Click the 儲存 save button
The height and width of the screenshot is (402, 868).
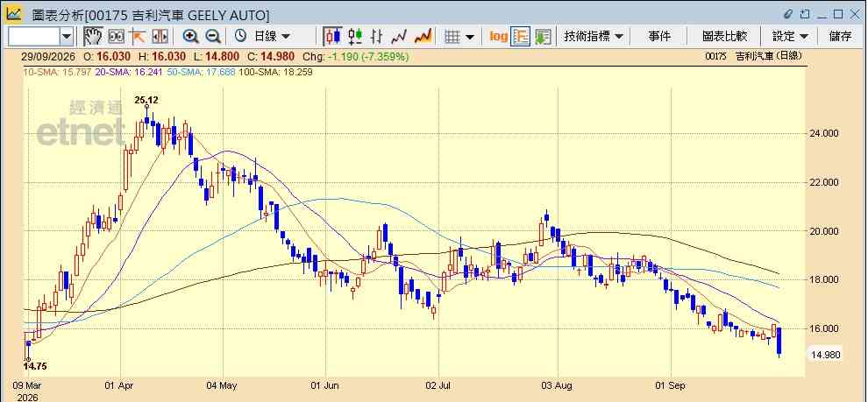point(840,37)
